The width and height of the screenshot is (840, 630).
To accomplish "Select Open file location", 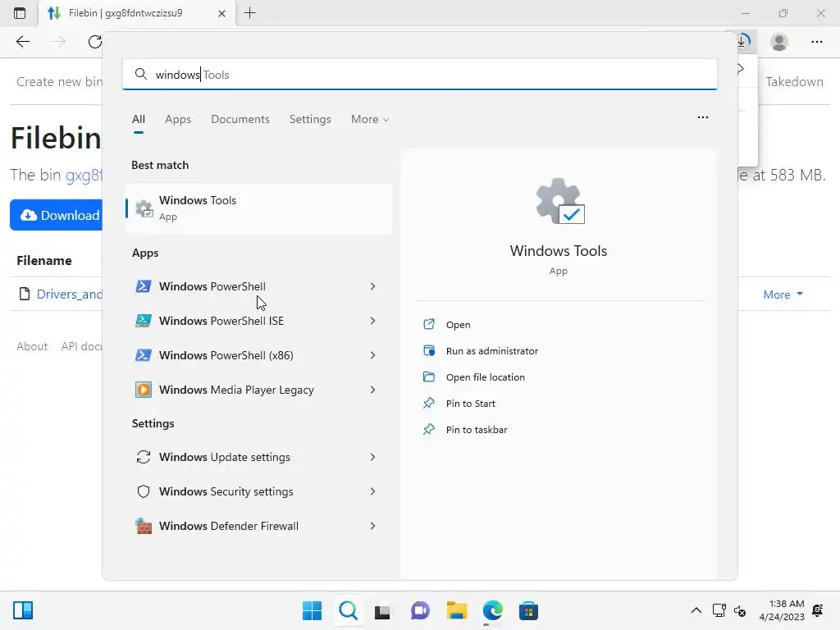I will pos(486,377).
